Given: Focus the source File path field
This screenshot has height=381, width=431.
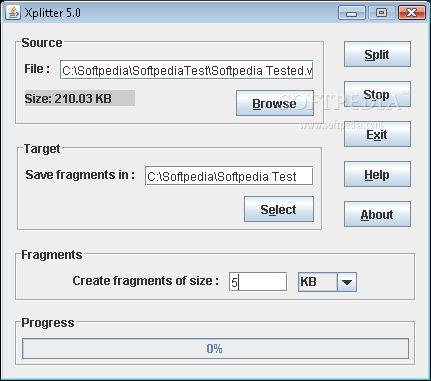Looking at the screenshot, I should coord(186,70).
